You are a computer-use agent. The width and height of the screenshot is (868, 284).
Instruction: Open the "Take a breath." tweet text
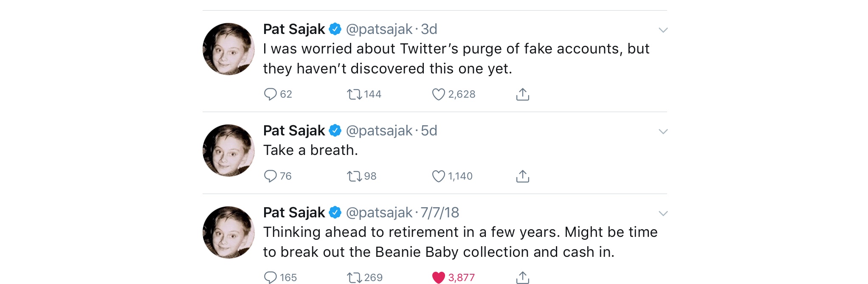(x=310, y=150)
